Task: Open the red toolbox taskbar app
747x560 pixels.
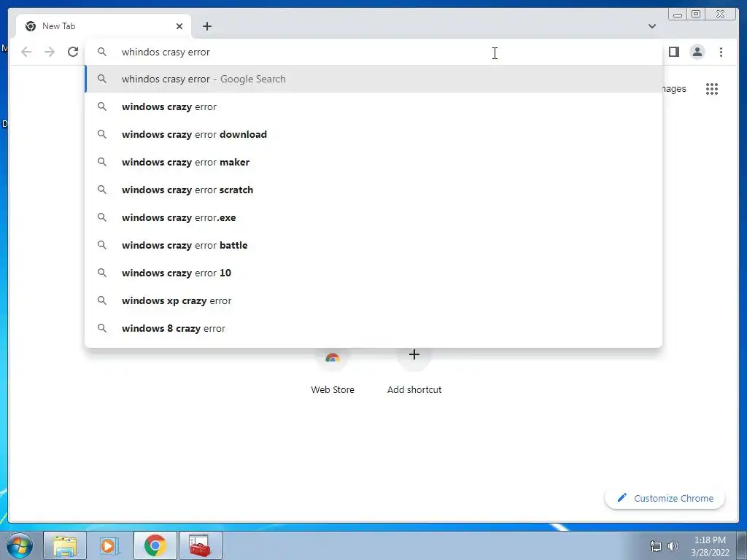Action: 200,545
